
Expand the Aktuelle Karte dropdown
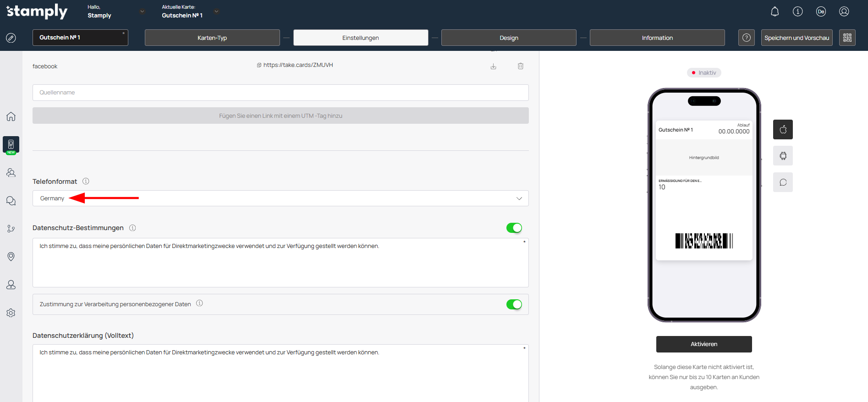click(216, 11)
